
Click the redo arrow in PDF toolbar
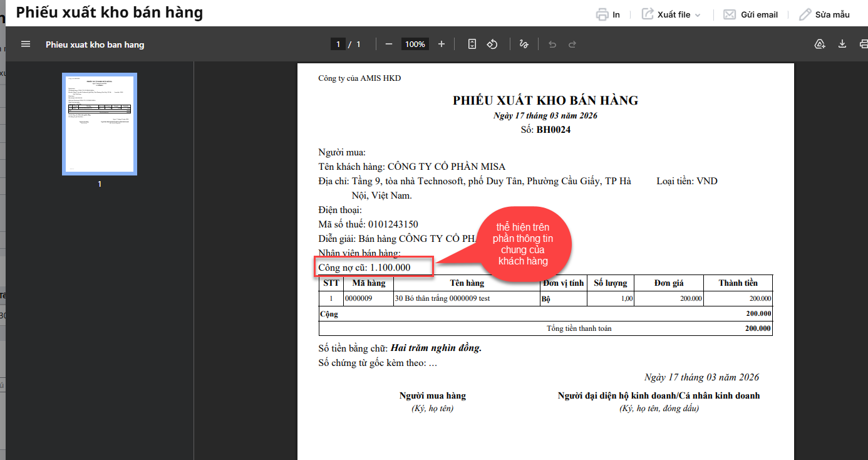572,44
